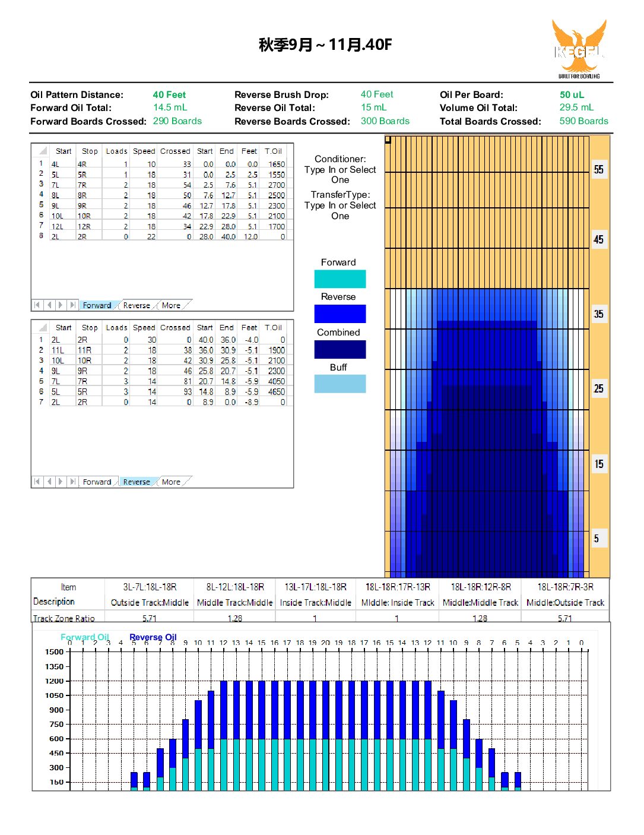Switch to Forward tab in lower table
644x835 pixels.
(x=97, y=482)
